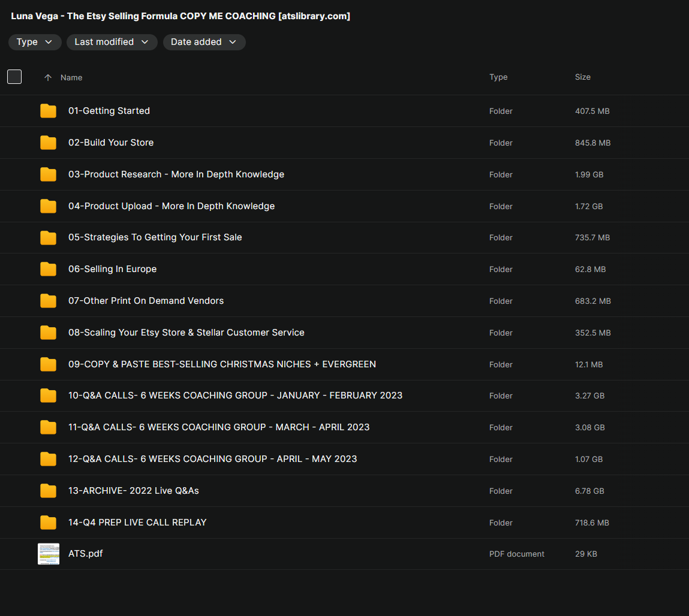Tick the select-all checkbox in the header
The height and width of the screenshot is (616, 689).
click(14, 77)
